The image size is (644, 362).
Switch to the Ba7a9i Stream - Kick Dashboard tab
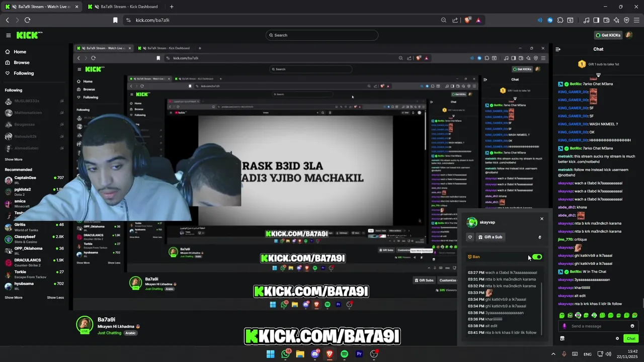[125, 7]
